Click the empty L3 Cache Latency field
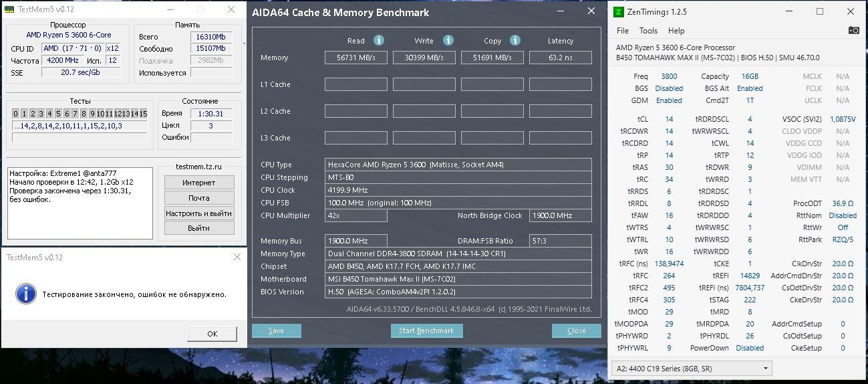This screenshot has width=868, height=384. tap(561, 138)
